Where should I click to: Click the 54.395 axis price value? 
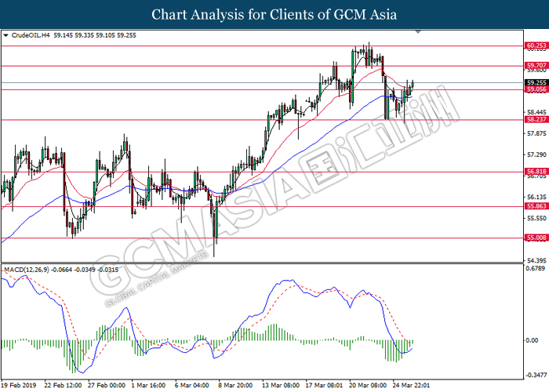(536, 261)
